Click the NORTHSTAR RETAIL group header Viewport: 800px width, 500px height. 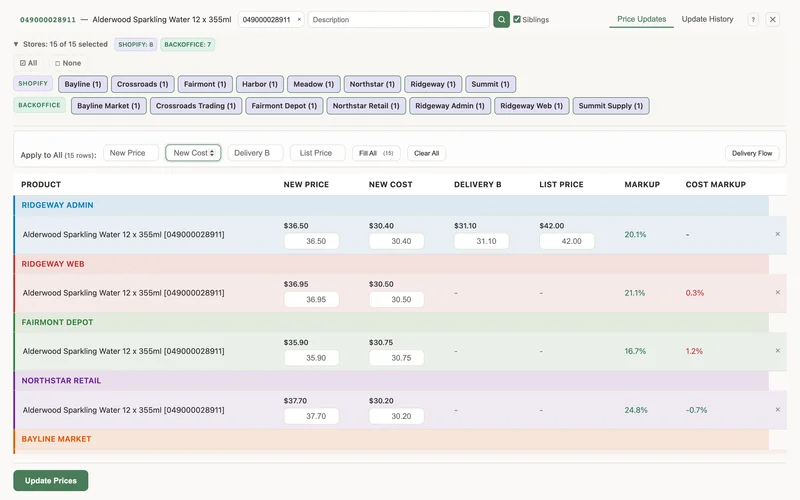[391, 381]
